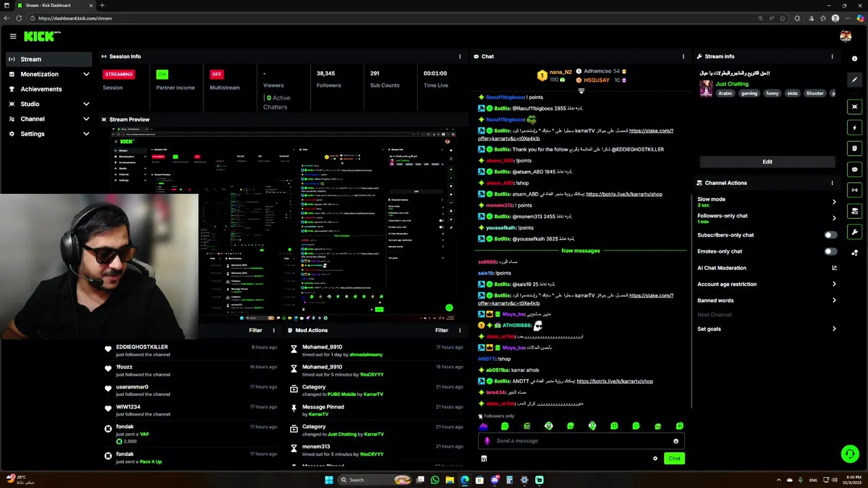The height and width of the screenshot is (488, 868).
Task: Click the browser address bar
Action: click(x=393, y=18)
